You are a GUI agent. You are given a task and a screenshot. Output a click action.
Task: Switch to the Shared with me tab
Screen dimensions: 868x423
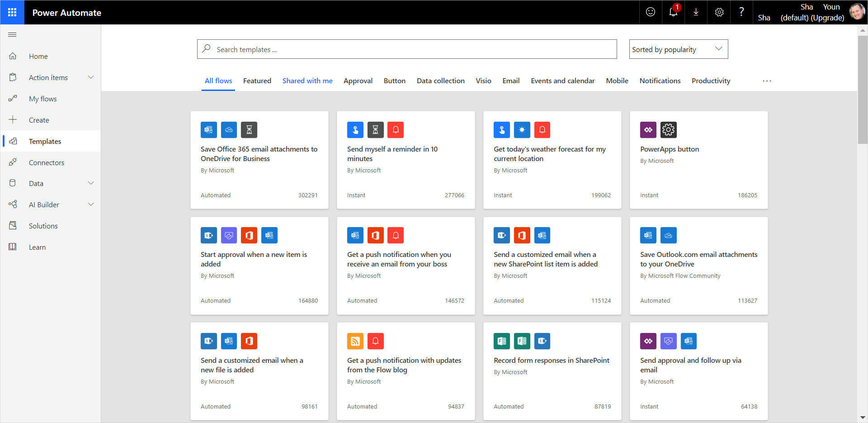pyautogui.click(x=307, y=81)
